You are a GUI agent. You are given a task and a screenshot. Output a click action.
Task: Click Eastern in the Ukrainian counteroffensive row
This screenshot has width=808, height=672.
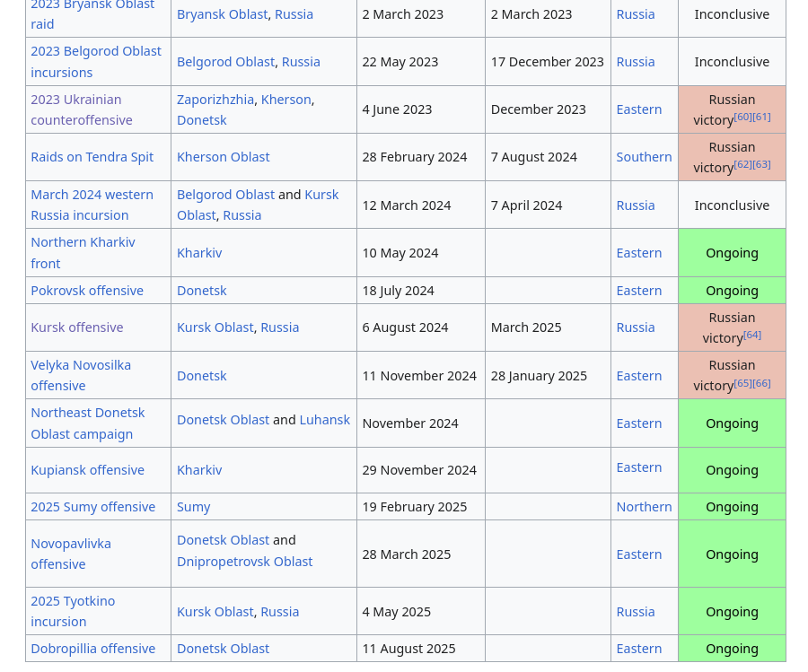point(639,109)
